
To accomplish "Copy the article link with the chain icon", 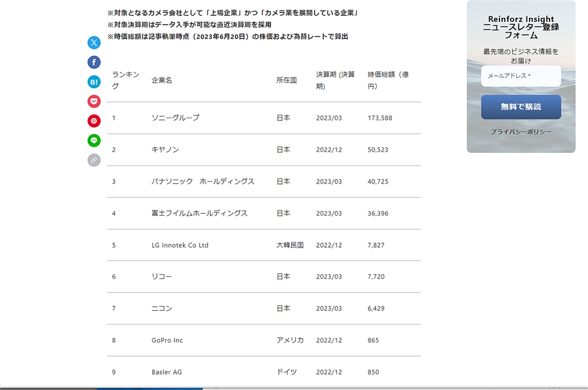I will coord(94,160).
